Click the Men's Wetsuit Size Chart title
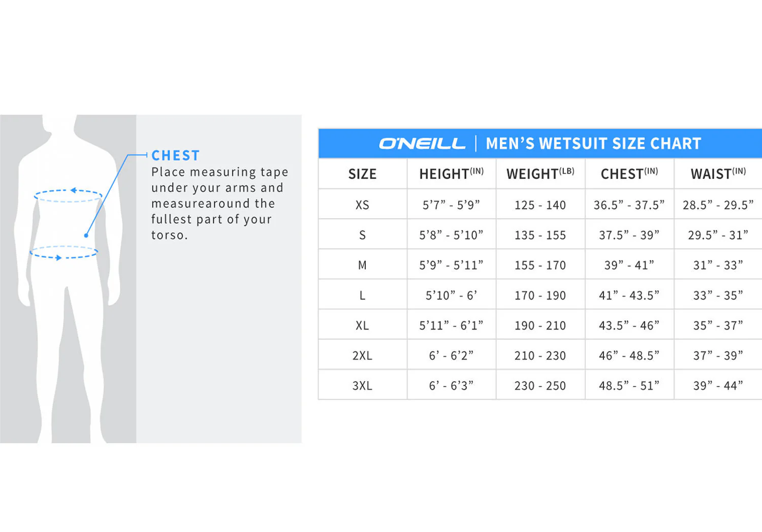This screenshot has height=532, width=762. pos(593,144)
